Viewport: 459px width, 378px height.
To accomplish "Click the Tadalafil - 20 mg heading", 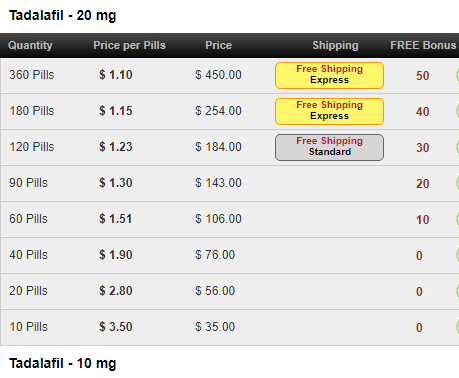I will coord(63,15).
